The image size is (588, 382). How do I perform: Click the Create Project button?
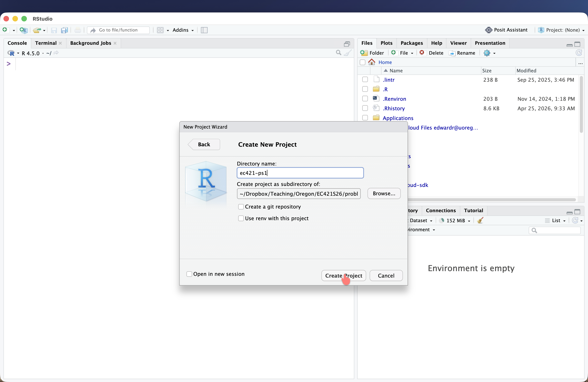(x=343, y=275)
